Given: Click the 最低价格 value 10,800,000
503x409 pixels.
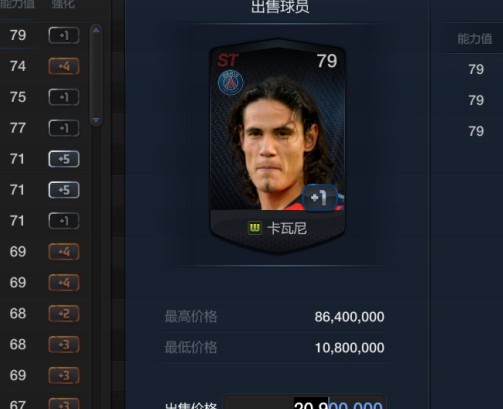Looking at the screenshot, I should tap(349, 348).
